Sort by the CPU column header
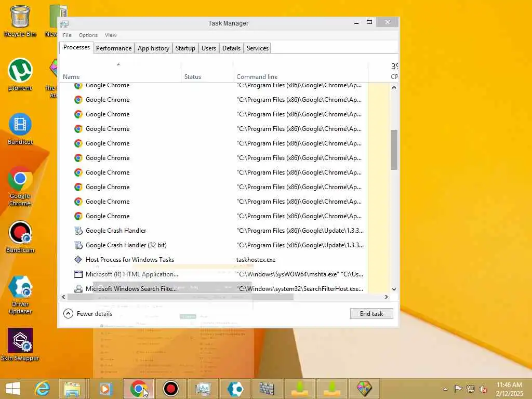 (x=383, y=72)
